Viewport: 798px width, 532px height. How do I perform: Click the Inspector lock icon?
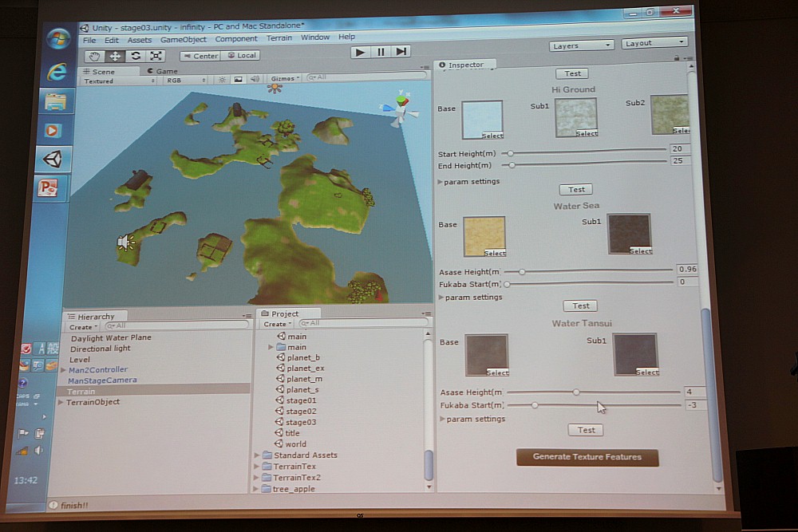(x=677, y=58)
